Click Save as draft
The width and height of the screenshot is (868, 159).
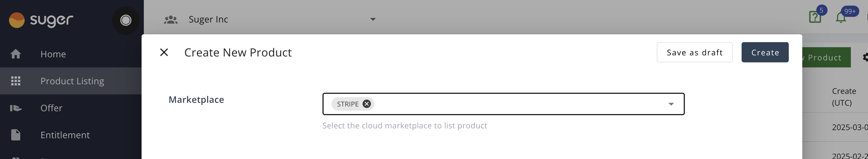(694, 52)
